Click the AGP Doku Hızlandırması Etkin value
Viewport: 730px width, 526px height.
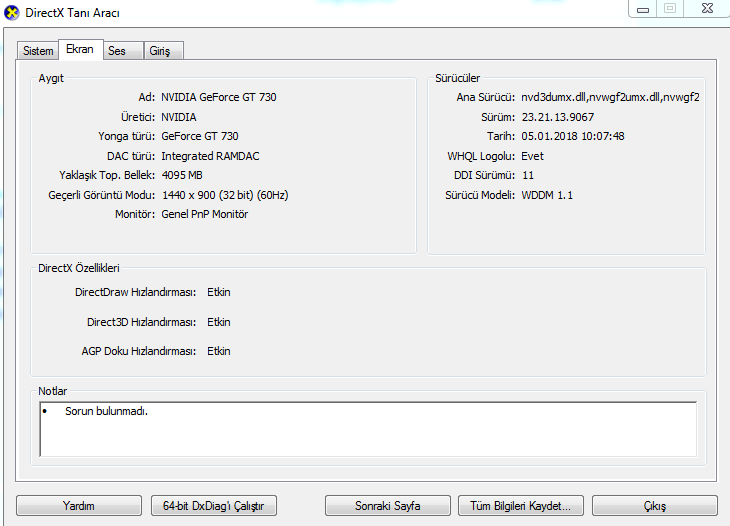pos(219,351)
